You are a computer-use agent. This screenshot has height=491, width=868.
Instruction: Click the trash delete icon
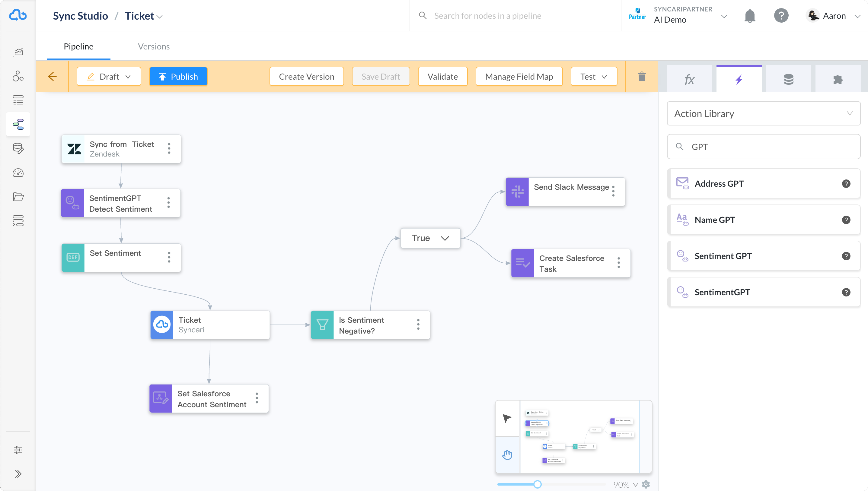click(642, 77)
